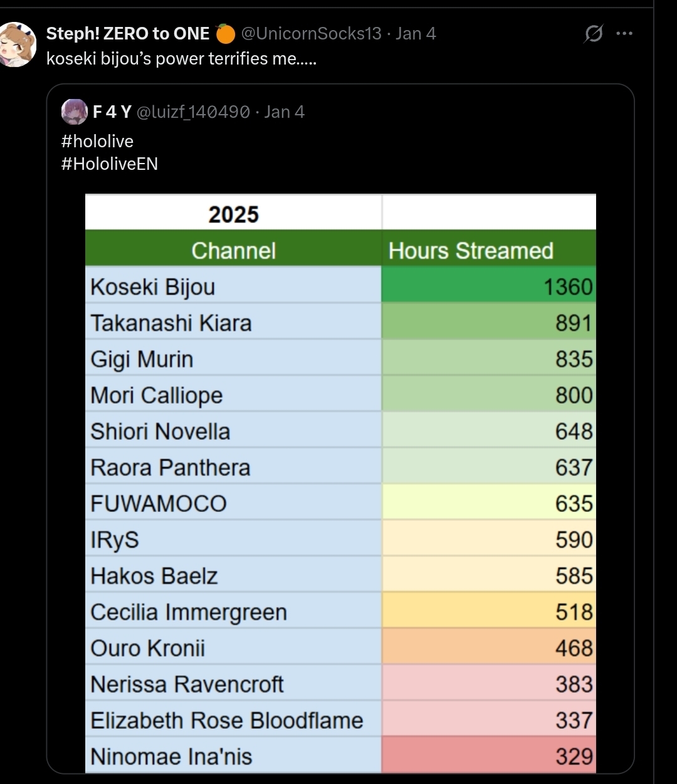677x784 pixels.
Task: Click the Hours Streamed column header
Action: point(471,251)
